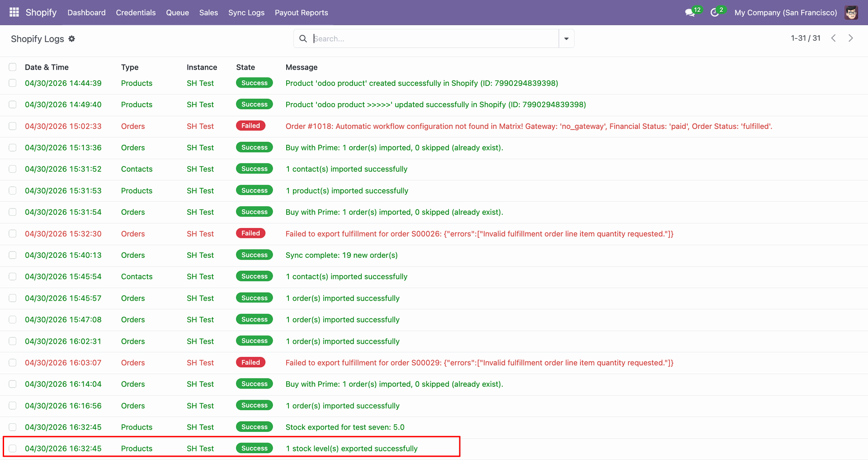The image size is (868, 460).
Task: Open the activities clock icon
Action: (x=715, y=12)
